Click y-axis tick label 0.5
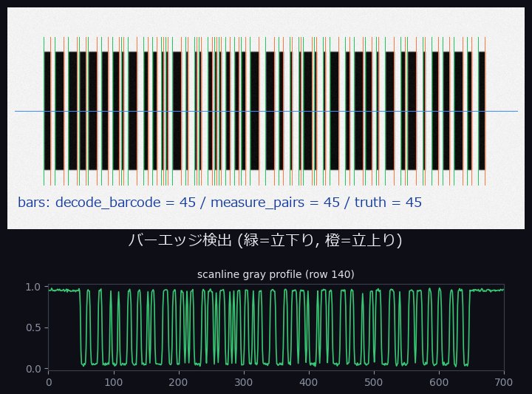The image size is (532, 394). point(33,327)
